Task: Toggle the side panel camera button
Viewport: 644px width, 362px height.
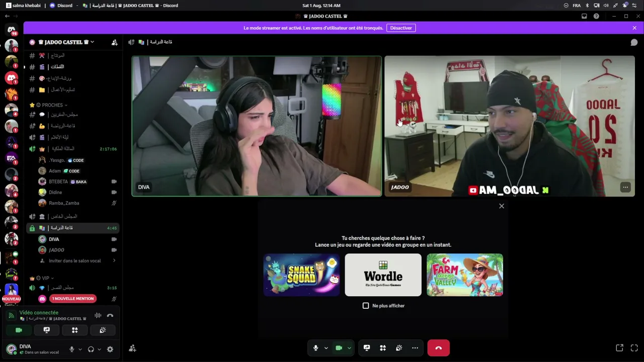Action: (x=19, y=330)
